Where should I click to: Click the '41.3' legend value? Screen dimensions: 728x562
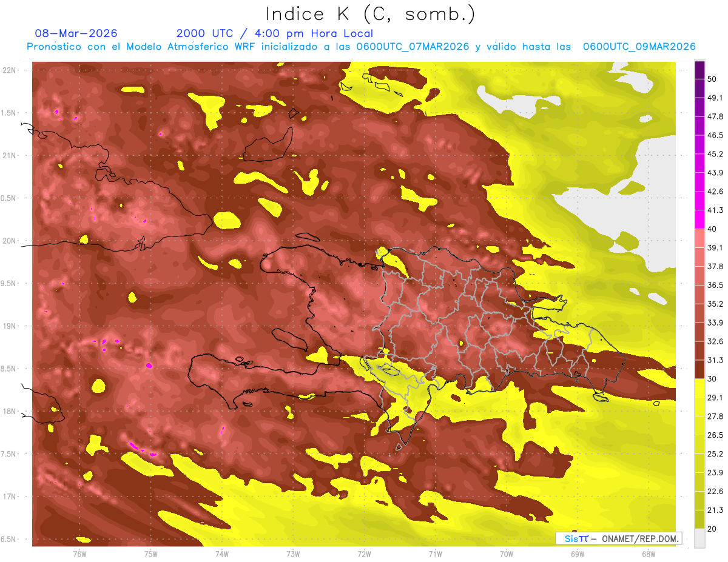pyautogui.click(x=715, y=210)
